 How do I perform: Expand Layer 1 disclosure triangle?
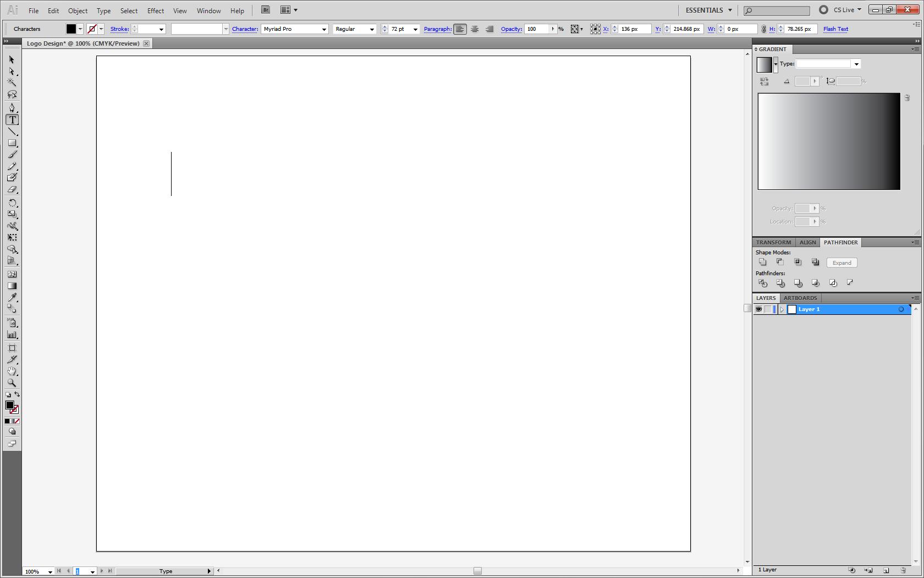pos(782,309)
